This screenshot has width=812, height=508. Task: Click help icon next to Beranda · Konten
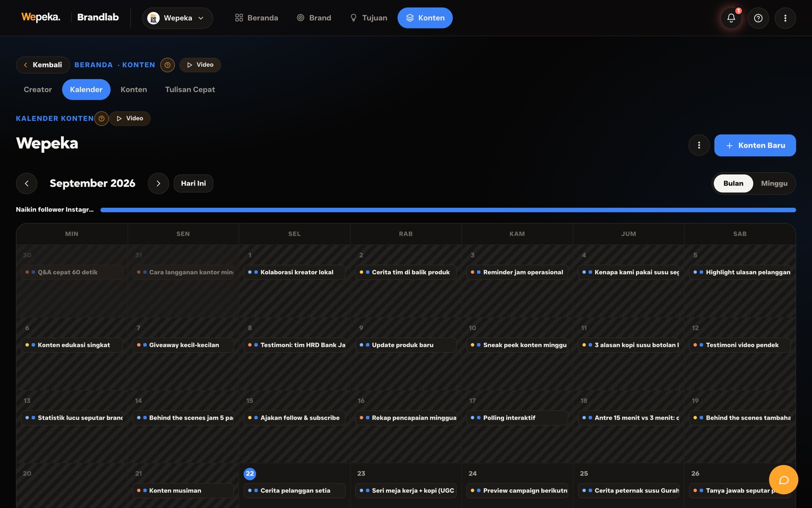point(167,65)
